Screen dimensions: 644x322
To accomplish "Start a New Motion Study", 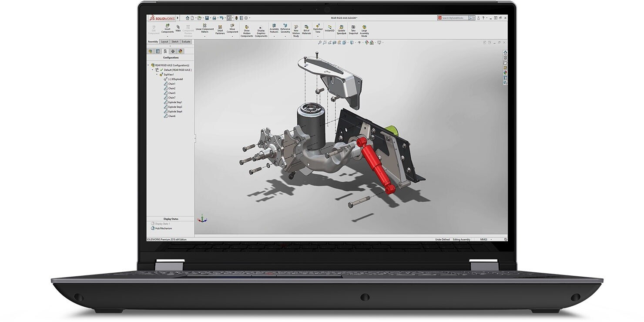I will (296, 30).
